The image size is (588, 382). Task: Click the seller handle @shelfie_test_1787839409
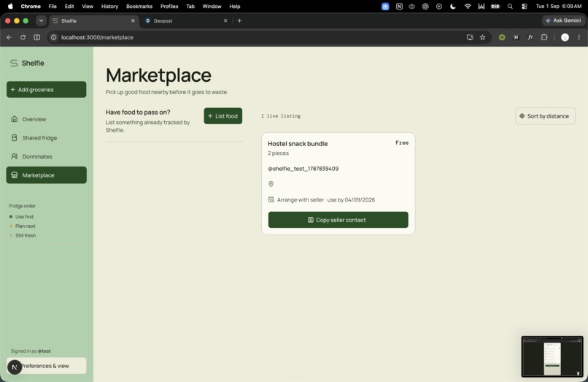(303, 169)
